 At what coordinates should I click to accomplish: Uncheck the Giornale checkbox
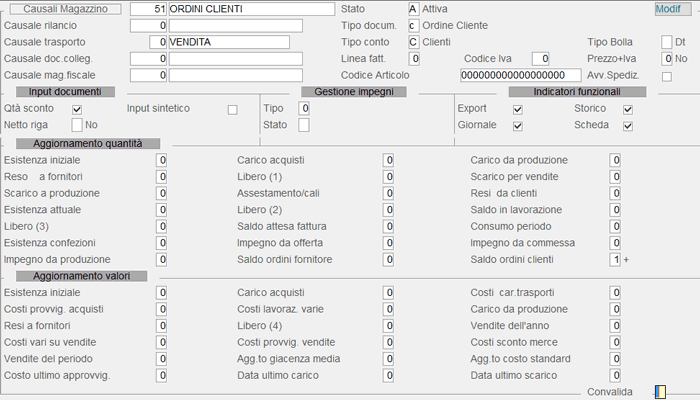pyautogui.click(x=517, y=126)
